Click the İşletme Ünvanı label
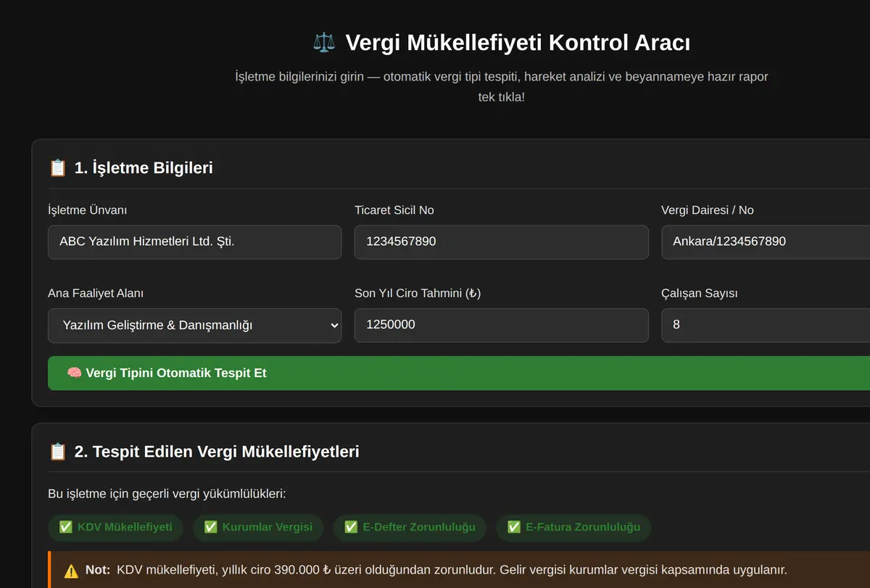This screenshot has width=870, height=588. [88, 210]
